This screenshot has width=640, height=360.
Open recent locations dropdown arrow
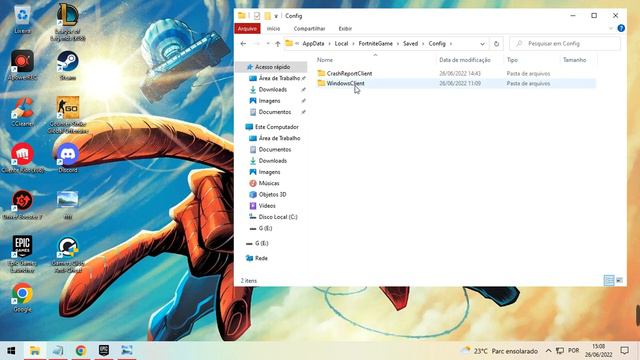268,44
